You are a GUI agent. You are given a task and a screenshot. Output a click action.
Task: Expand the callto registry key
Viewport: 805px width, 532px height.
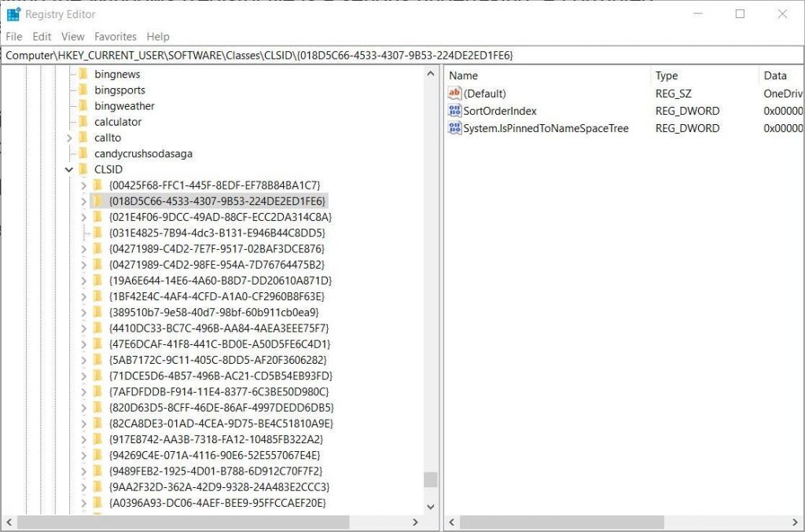[69, 138]
